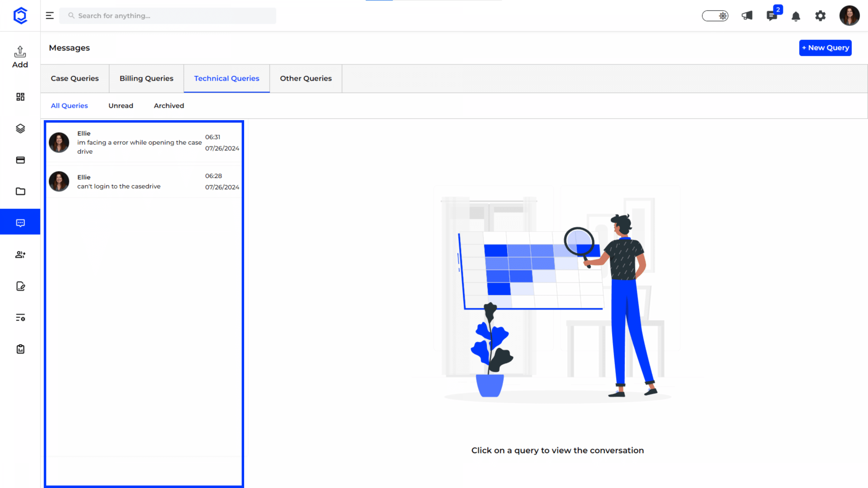The height and width of the screenshot is (488, 868).
Task: Click the Search for anything field
Action: tap(168, 16)
